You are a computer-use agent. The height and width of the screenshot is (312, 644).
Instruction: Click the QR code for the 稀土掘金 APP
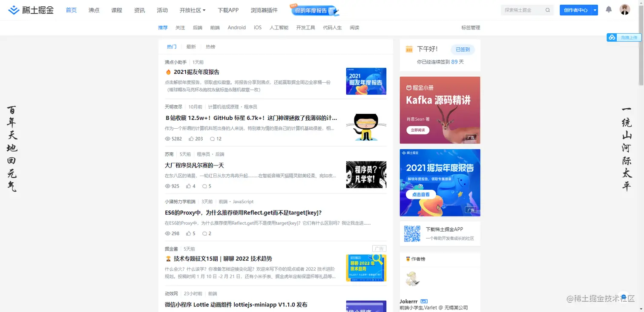tap(412, 234)
